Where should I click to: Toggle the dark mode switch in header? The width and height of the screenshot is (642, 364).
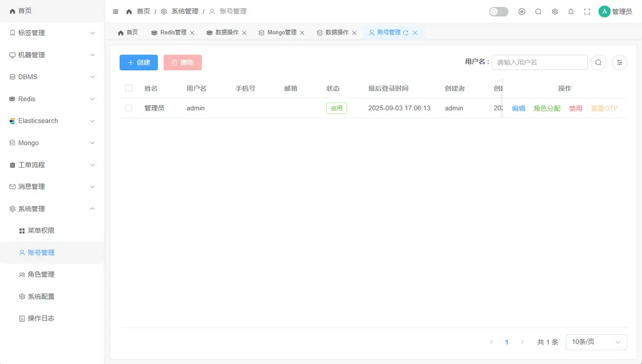point(499,12)
